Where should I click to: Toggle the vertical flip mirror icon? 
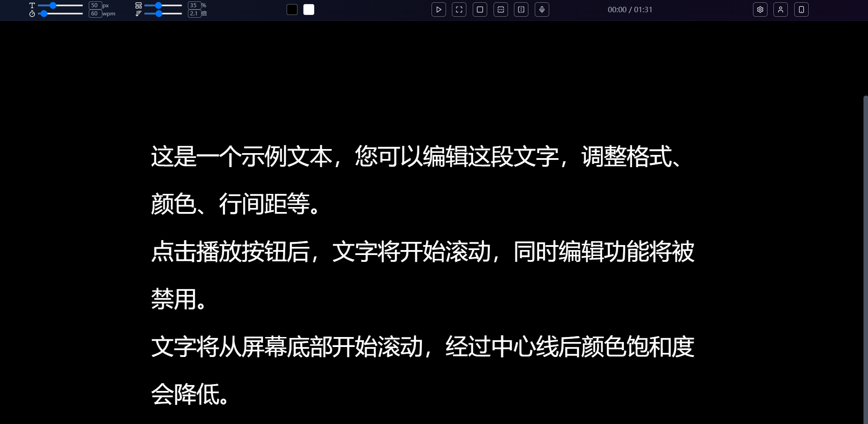coord(501,10)
